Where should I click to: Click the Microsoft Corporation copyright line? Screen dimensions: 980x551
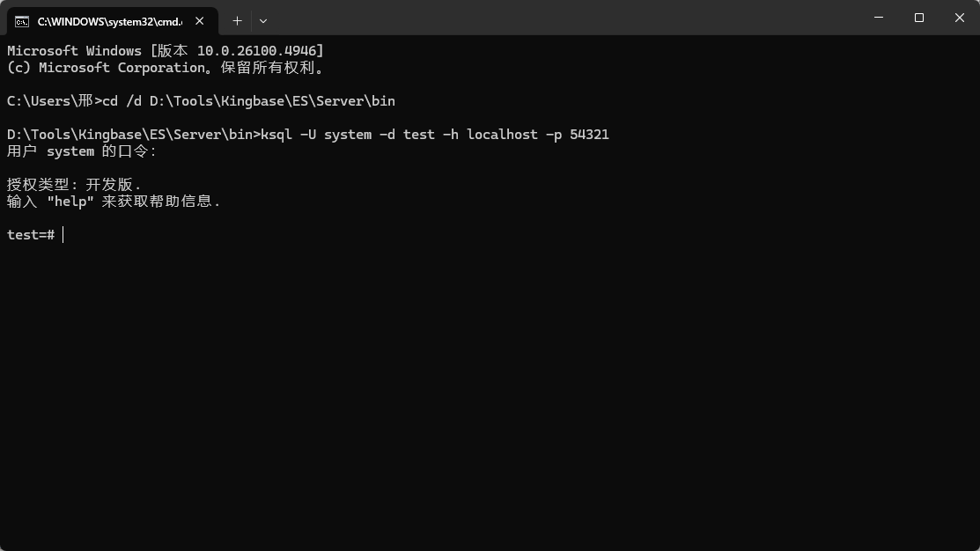167,68
